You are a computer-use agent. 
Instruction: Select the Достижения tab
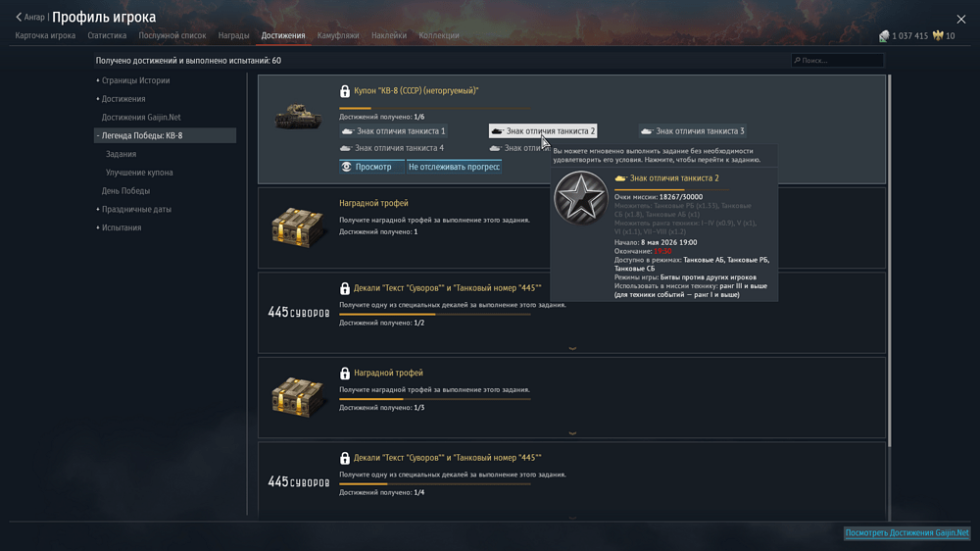283,35
